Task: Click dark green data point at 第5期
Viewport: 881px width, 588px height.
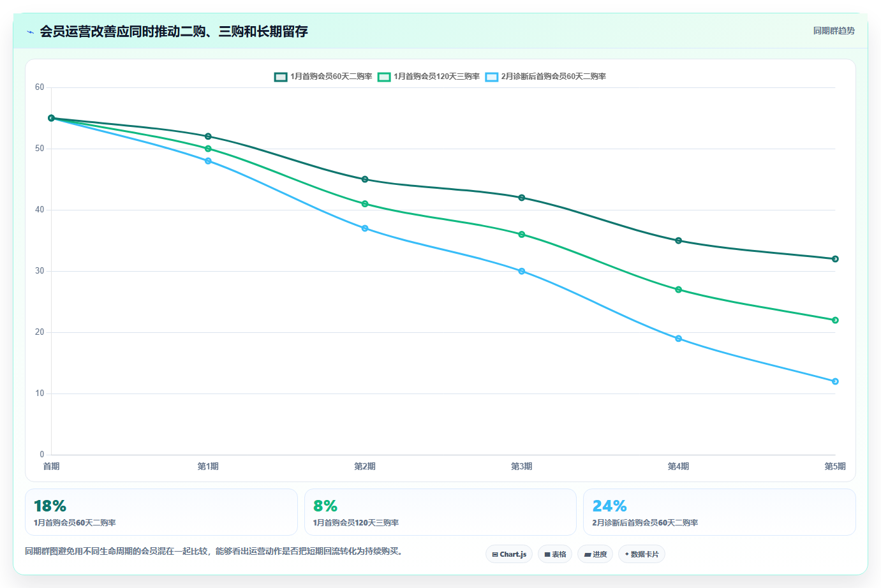Action: (x=835, y=259)
